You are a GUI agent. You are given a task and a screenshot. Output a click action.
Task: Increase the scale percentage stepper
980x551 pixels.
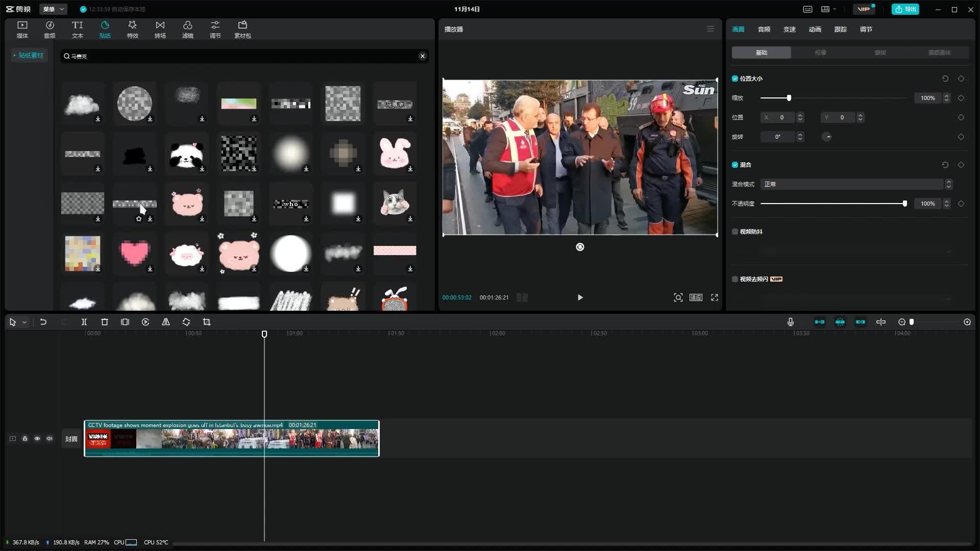click(946, 95)
